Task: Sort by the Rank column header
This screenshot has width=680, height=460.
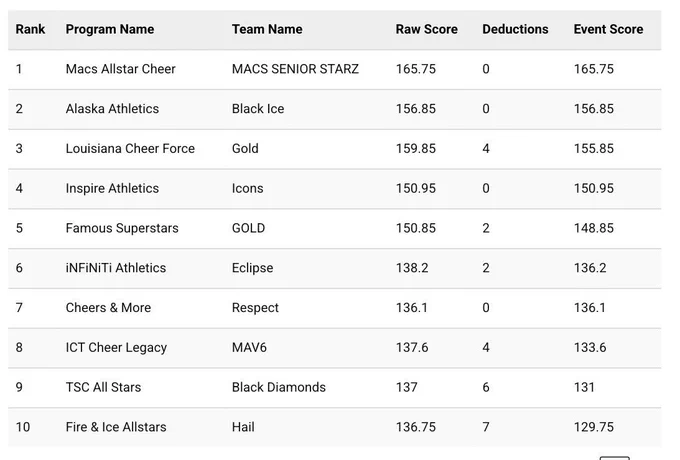Action: 30,29
